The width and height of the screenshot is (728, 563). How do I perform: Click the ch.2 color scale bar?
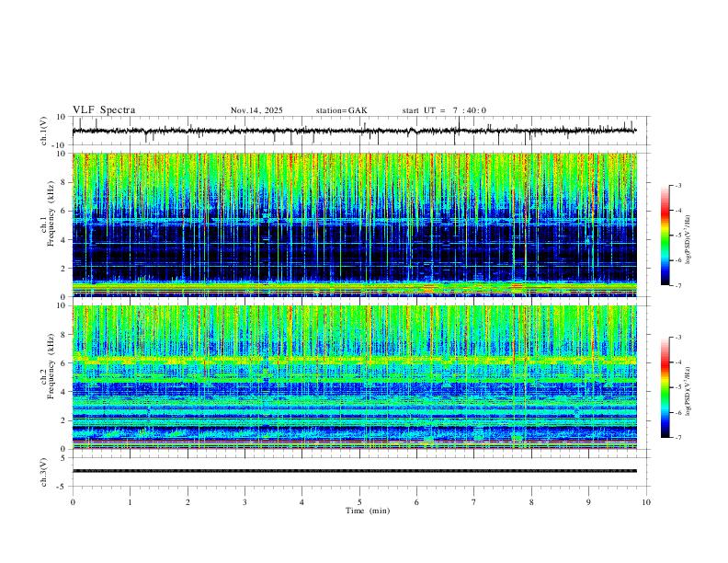click(665, 387)
